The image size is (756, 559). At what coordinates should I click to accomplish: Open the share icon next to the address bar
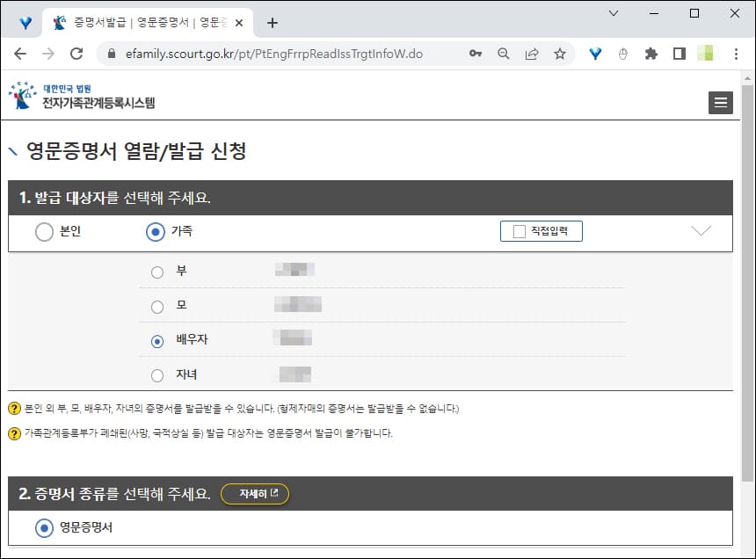coord(531,54)
